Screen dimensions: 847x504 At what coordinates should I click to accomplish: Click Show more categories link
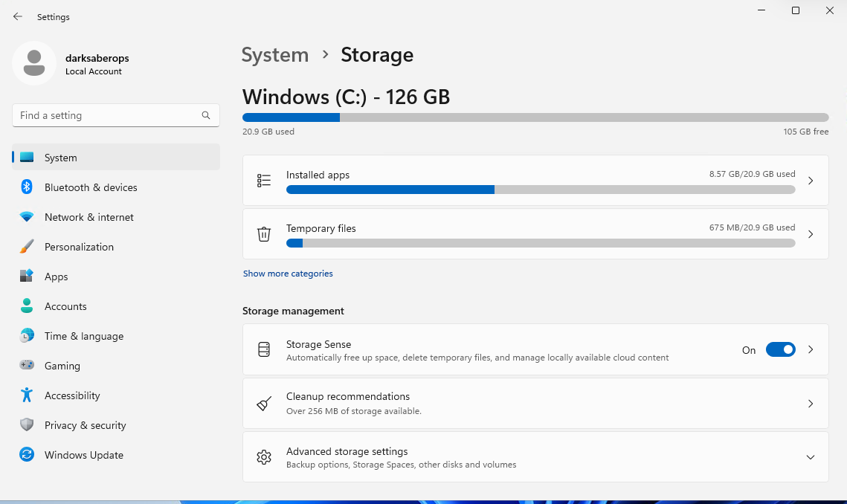coord(288,274)
